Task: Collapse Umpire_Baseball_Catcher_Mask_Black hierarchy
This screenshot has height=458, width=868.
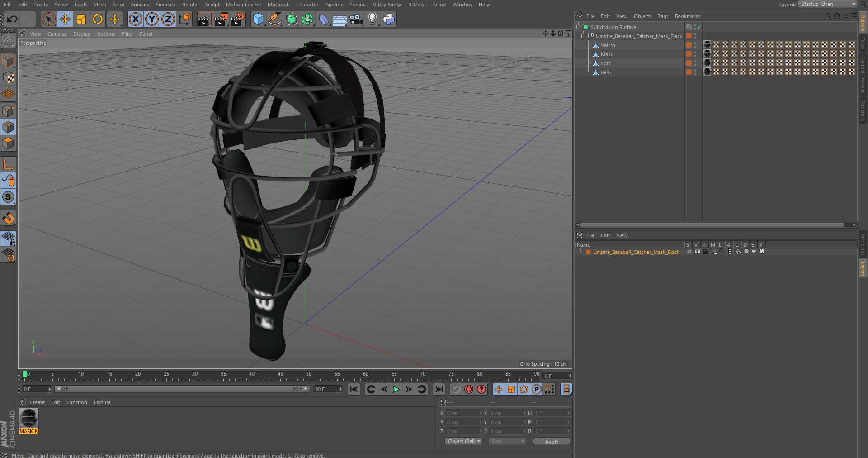Action: point(583,36)
